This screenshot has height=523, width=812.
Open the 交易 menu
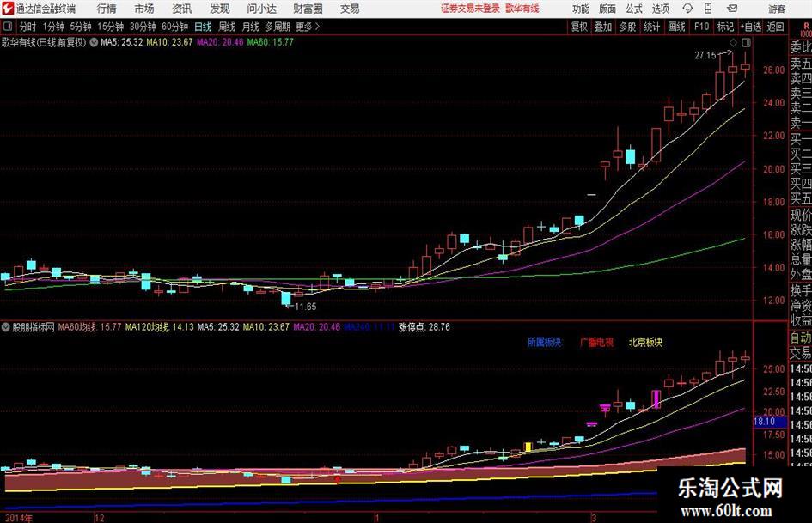(x=350, y=9)
